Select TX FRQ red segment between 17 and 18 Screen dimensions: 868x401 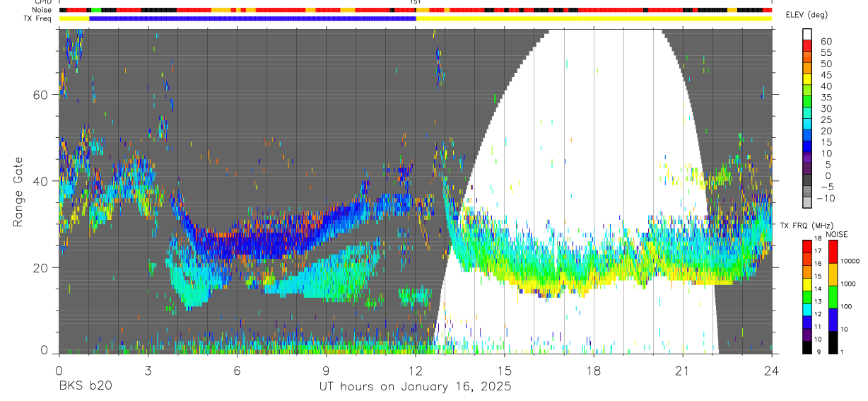tap(807, 246)
